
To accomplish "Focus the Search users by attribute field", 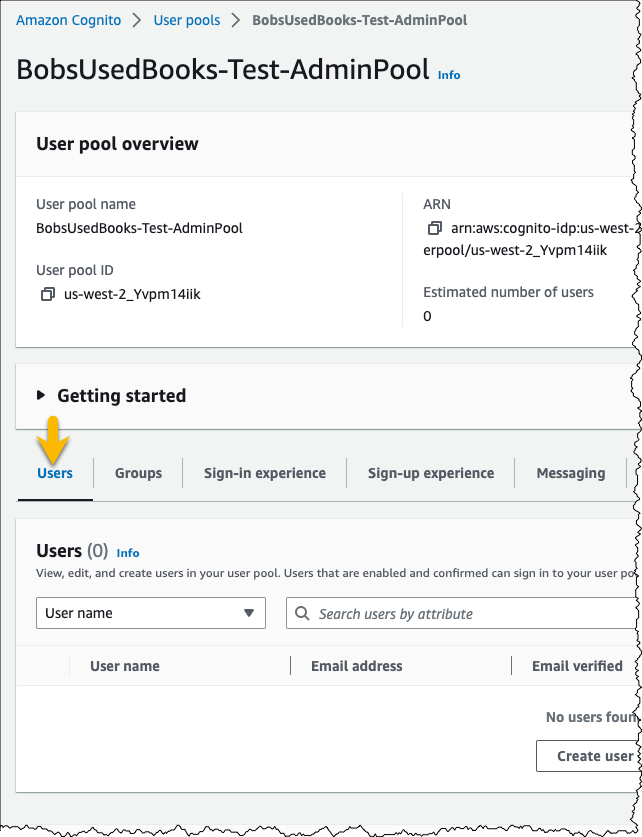I will pyautogui.click(x=463, y=613).
